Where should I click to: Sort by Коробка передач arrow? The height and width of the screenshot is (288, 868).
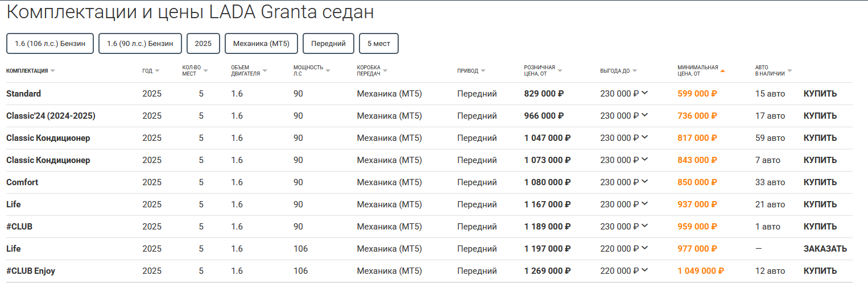point(385,71)
